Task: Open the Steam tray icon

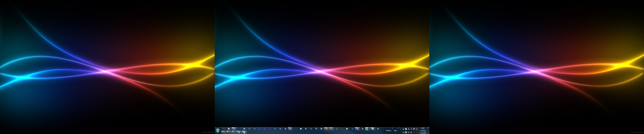Action: pyautogui.click(x=414, y=129)
